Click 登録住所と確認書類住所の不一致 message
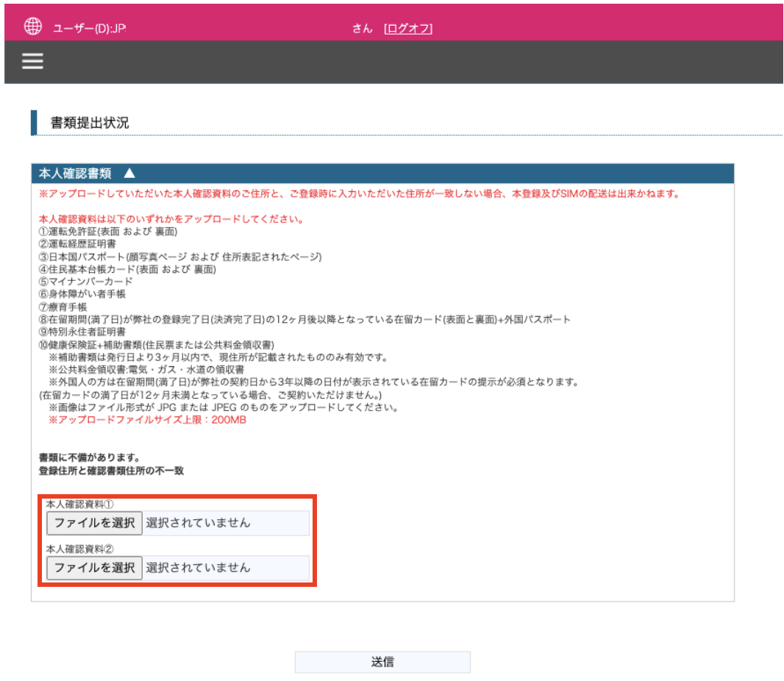 tap(111, 471)
